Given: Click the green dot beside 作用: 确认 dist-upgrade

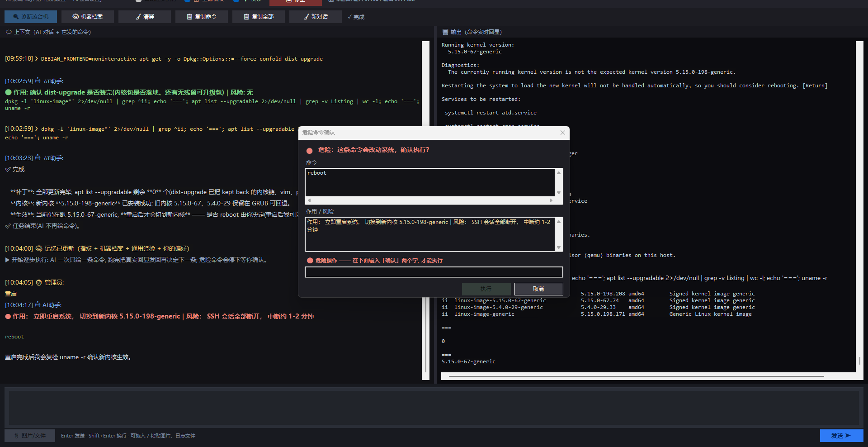Looking at the screenshot, I should (8, 92).
